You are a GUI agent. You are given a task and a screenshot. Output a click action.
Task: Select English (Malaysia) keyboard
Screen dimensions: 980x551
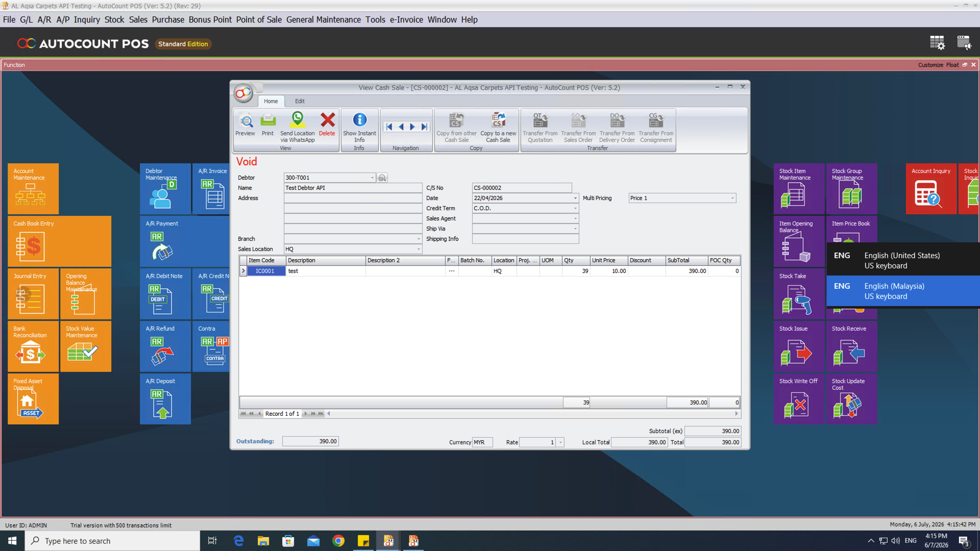[903, 291]
